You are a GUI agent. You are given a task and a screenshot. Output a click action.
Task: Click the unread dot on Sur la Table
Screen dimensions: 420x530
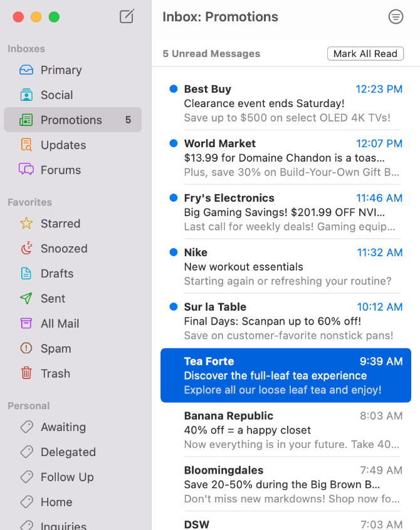[174, 306]
